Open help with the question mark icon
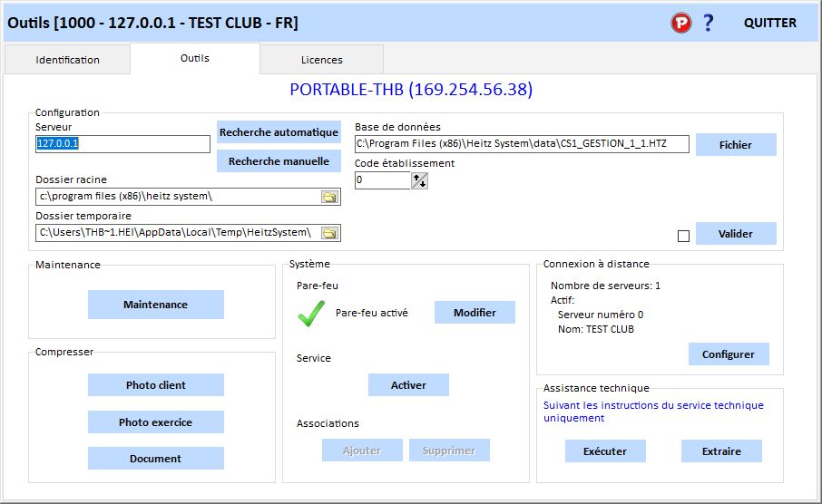 pyautogui.click(x=709, y=24)
